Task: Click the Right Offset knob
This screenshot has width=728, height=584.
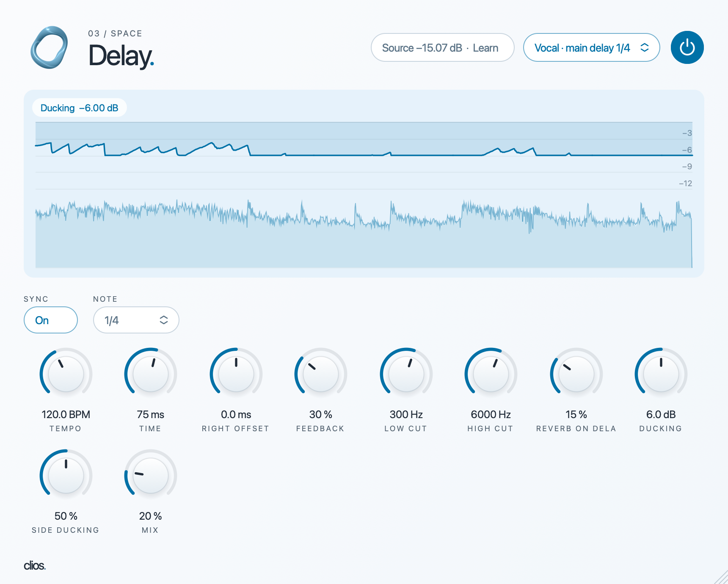Action: pos(236,374)
